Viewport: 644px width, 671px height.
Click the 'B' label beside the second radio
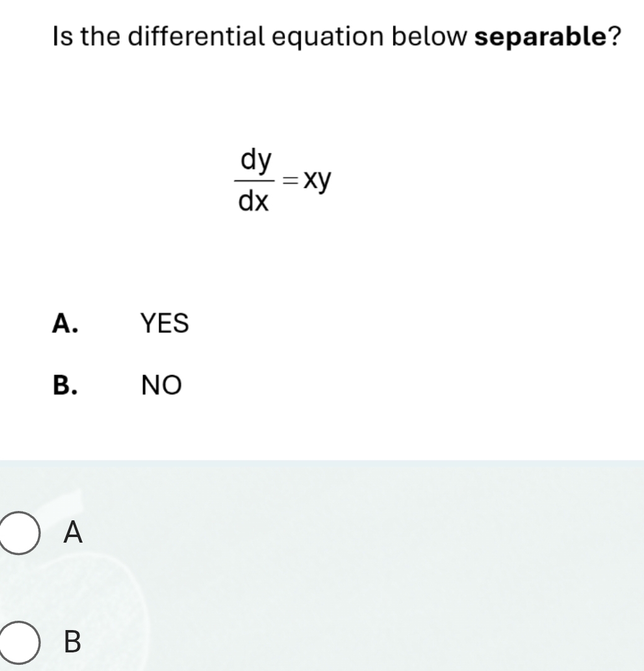click(x=73, y=642)
